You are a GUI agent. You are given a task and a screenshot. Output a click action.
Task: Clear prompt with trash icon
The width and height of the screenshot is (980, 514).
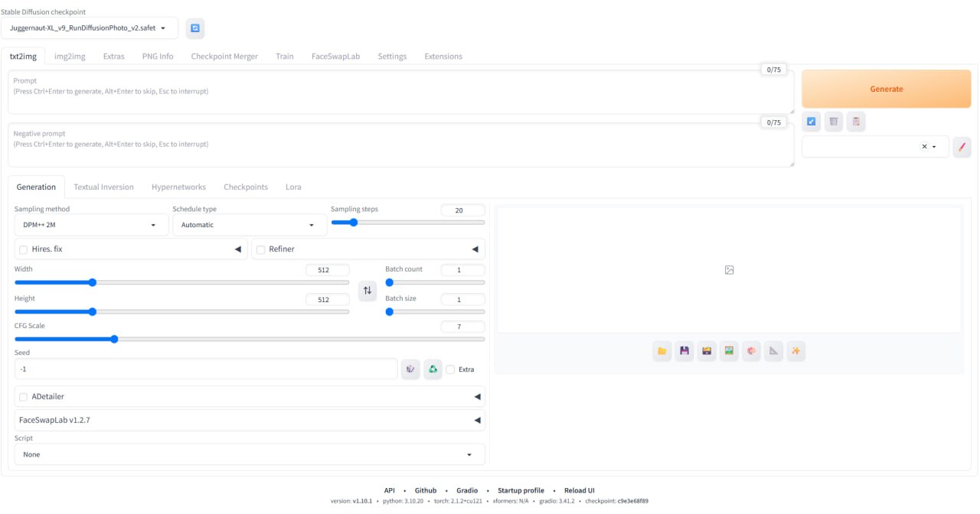834,122
